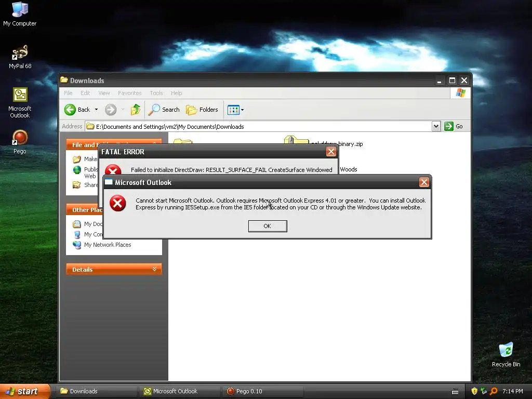532x399 pixels.
Task: Click the My Computer sidebar icon
Action: [x=77, y=234]
